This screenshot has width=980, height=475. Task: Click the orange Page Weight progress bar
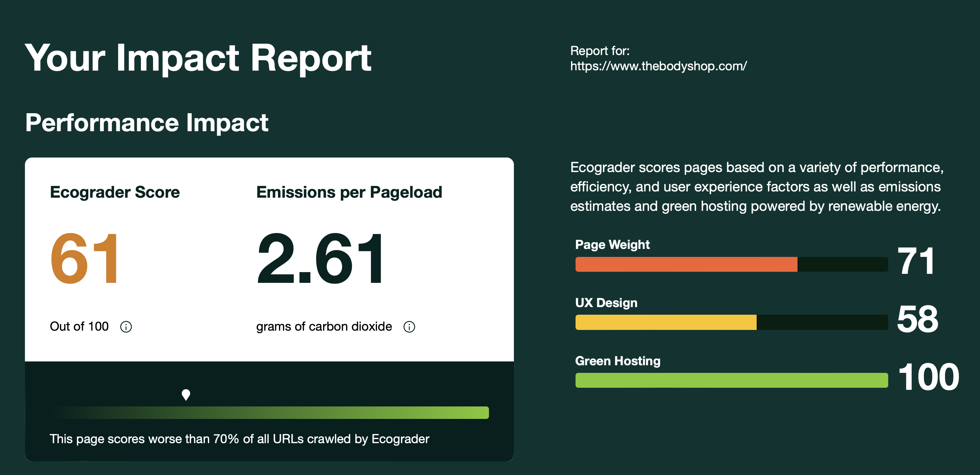pyautogui.click(x=686, y=264)
